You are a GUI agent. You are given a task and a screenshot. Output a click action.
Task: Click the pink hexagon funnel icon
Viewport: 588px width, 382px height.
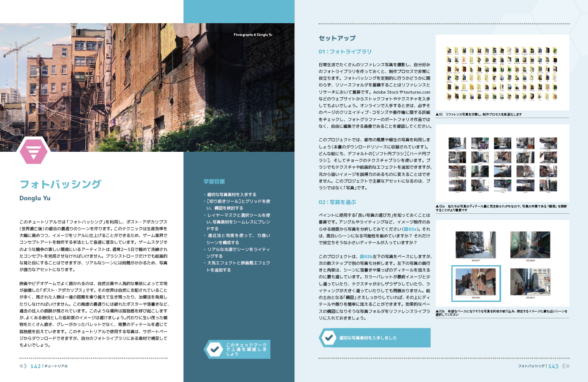pyautogui.click(x=34, y=150)
